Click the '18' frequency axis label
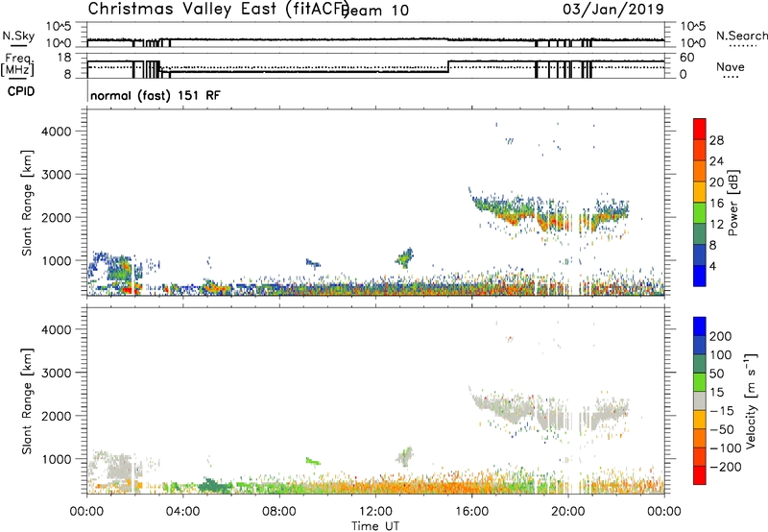 (x=64, y=58)
